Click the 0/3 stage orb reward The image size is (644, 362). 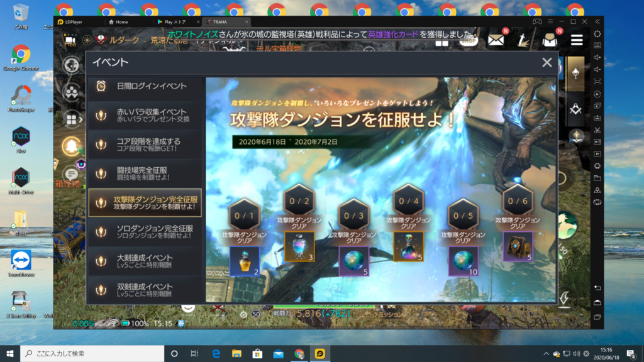353,261
